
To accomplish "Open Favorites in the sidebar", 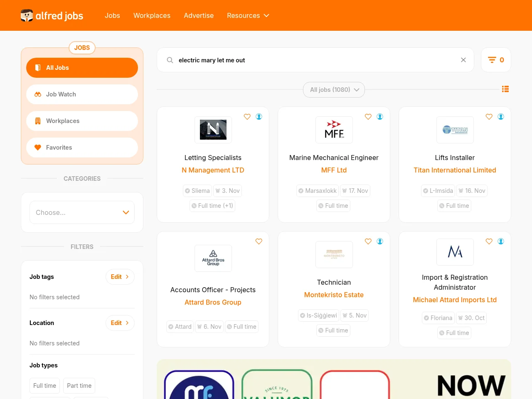I will coord(82,148).
